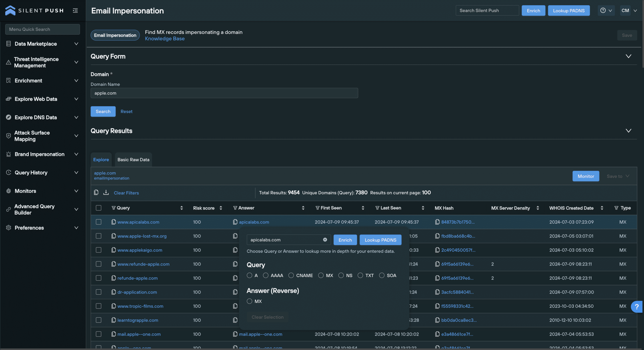Screen dimensions: 644x350
Task: Open Monitors in sidebar
Action: pyautogui.click(x=42, y=191)
